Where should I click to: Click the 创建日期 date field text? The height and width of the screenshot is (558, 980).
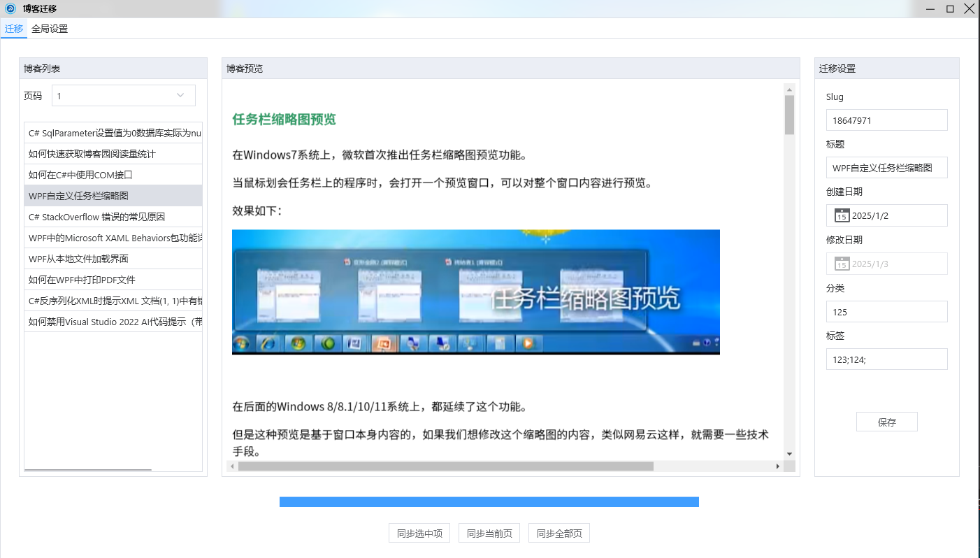pyautogui.click(x=870, y=215)
